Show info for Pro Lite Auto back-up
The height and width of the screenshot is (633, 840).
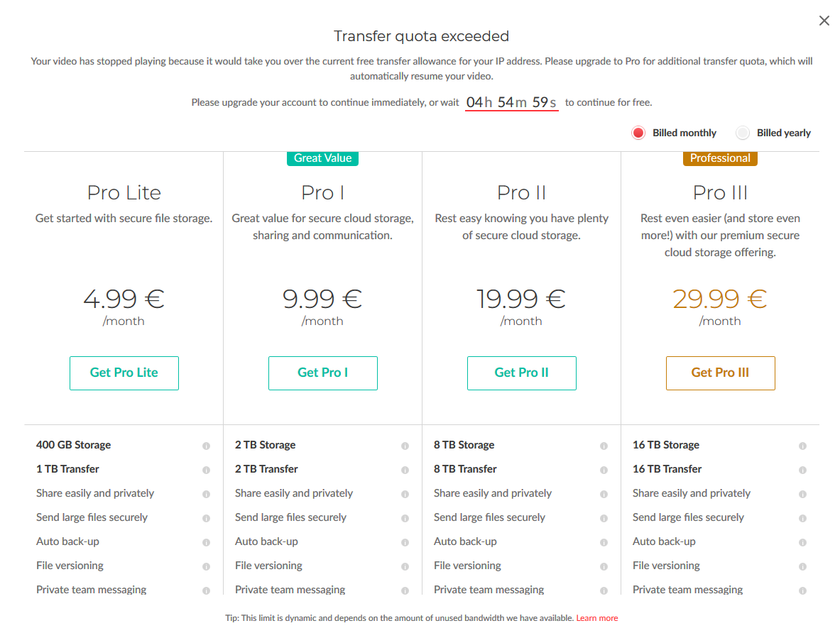(206, 542)
